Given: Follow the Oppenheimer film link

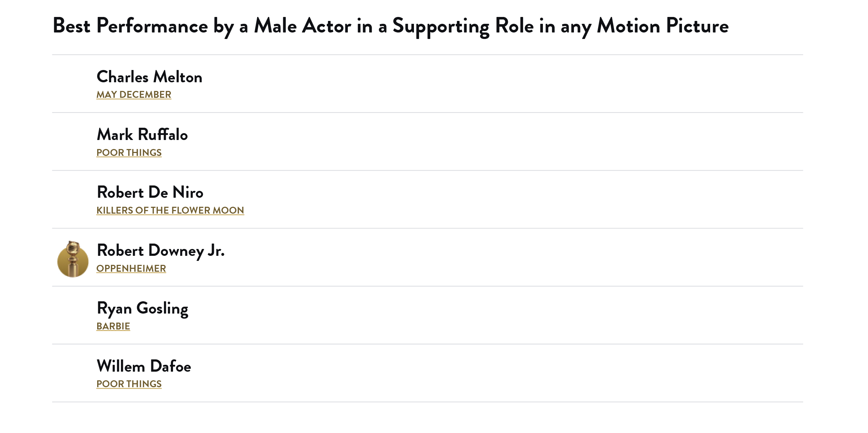Looking at the screenshot, I should pos(131,268).
